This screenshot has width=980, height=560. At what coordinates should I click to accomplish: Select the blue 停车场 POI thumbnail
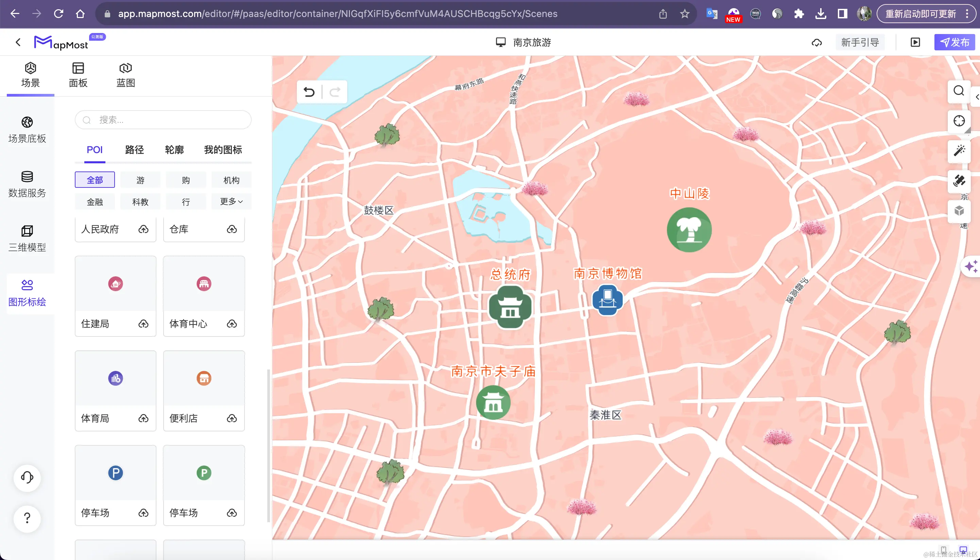tap(116, 473)
